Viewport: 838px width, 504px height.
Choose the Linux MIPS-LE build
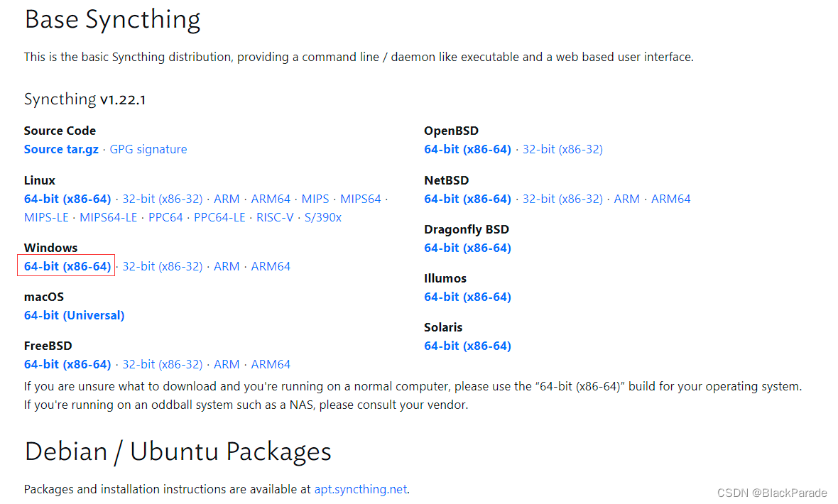[x=46, y=217]
